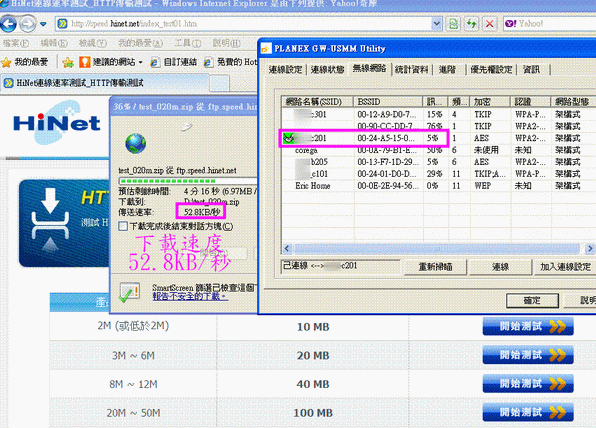Open the 檔案(F) menu
The width and height of the screenshot is (596, 428).
point(16,43)
